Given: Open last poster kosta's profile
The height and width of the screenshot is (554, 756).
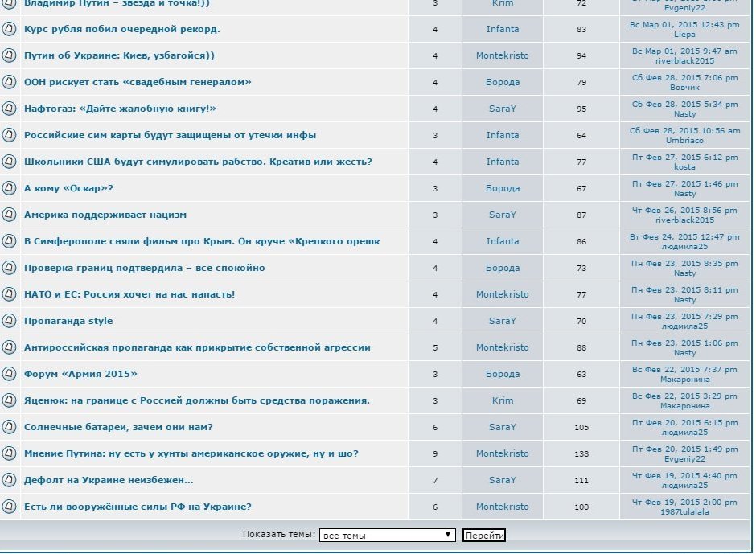Looking at the screenshot, I should (684, 166).
